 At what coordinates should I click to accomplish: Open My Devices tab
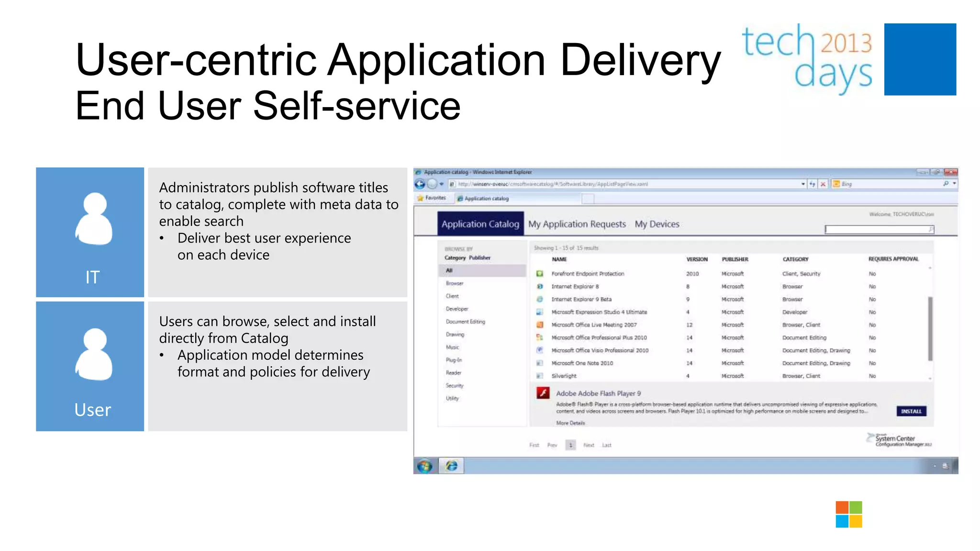(x=657, y=224)
